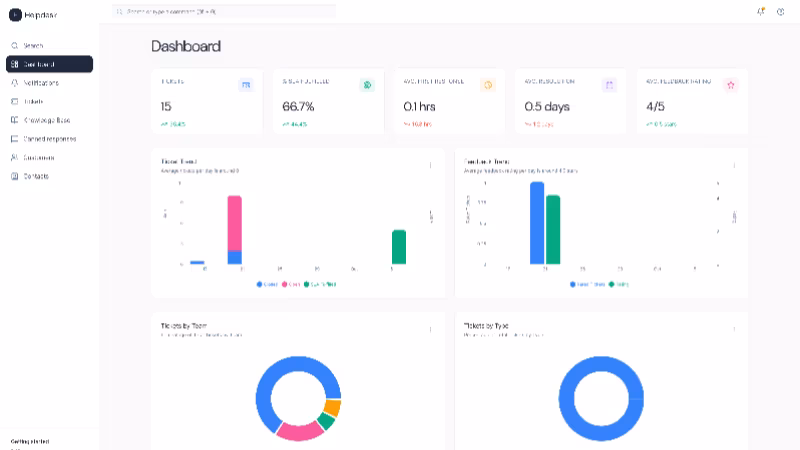Click the Avg. resolution purple icon

coord(609,85)
